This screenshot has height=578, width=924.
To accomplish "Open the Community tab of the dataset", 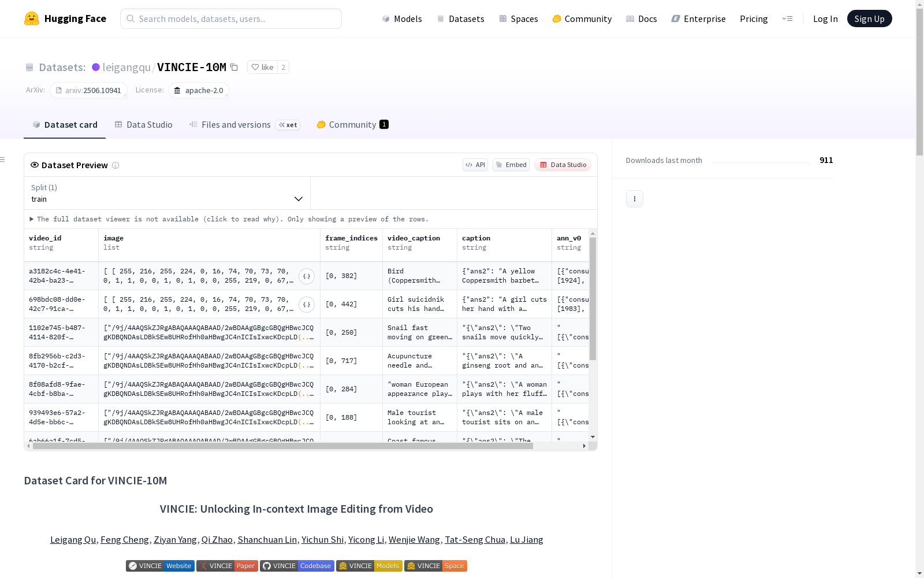I will pos(352,125).
